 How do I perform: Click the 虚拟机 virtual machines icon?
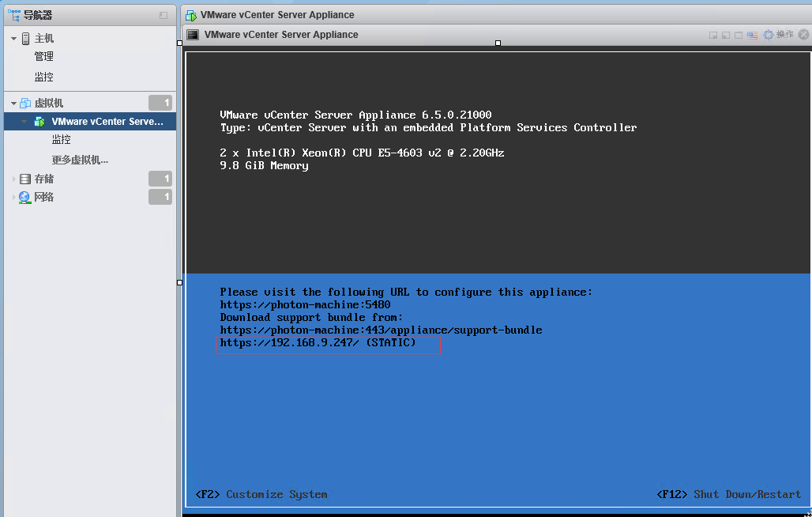click(x=25, y=103)
